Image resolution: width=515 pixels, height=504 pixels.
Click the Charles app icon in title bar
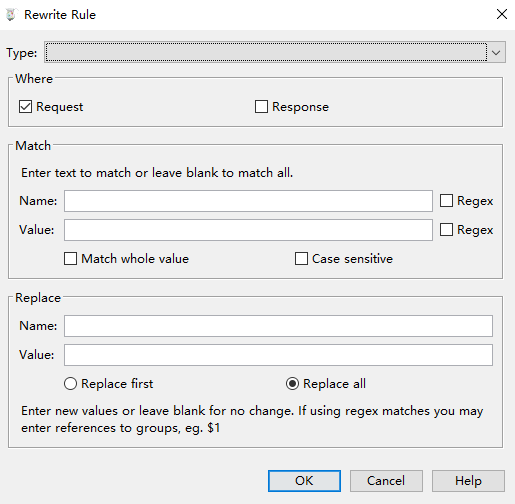11,15
